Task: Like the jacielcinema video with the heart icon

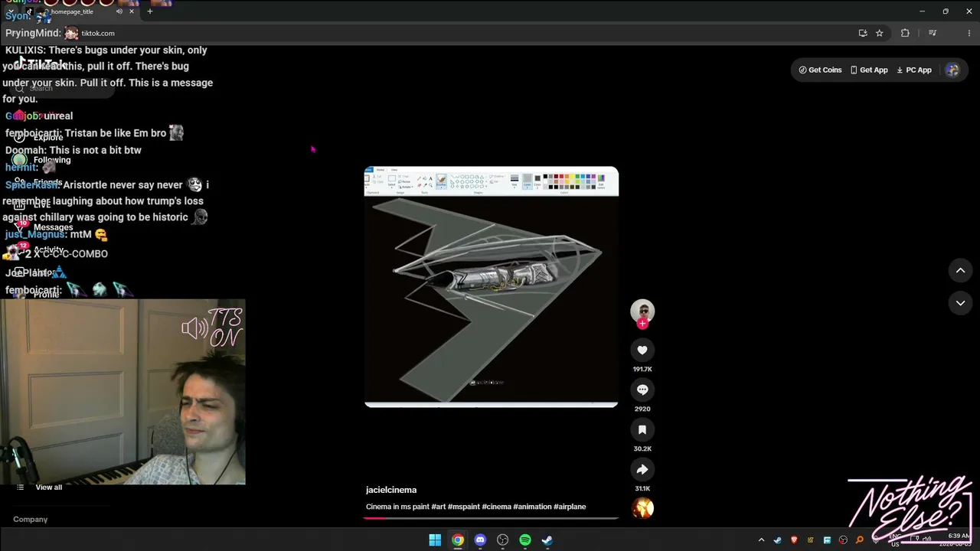Action: pyautogui.click(x=642, y=350)
